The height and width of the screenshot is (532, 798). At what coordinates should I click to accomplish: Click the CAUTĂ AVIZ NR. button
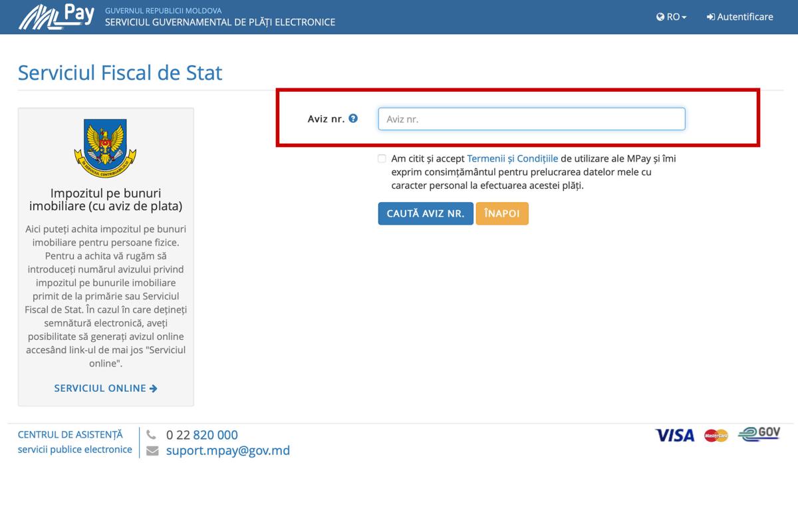pos(426,213)
